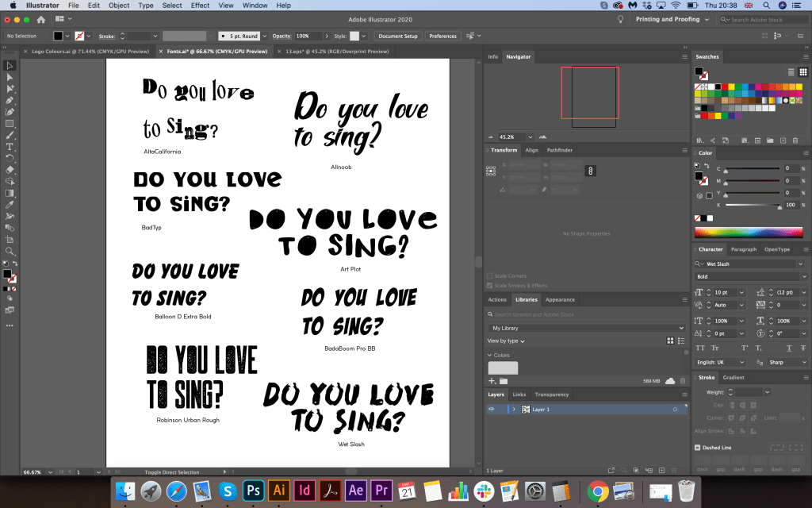Enable the Scale Corners checkbox
812x508 pixels.
click(x=490, y=276)
